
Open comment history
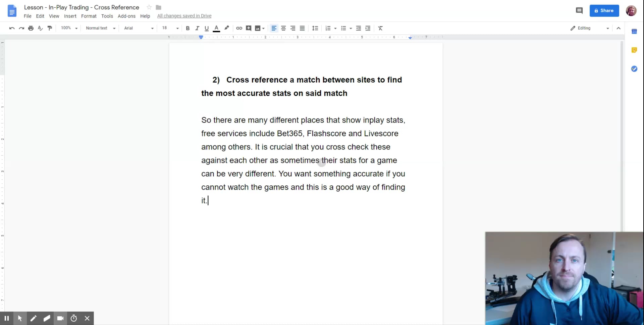(580, 10)
